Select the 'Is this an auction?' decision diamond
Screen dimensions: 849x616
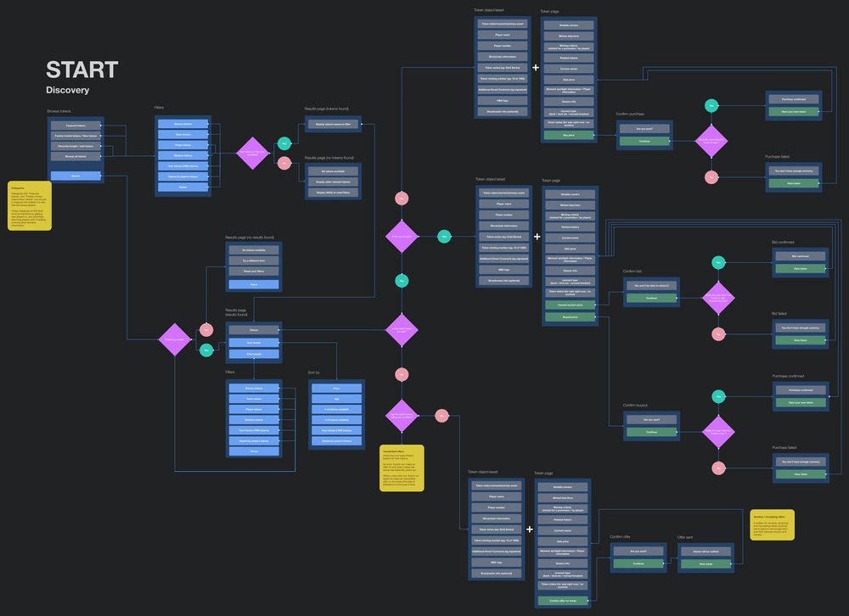click(402, 237)
